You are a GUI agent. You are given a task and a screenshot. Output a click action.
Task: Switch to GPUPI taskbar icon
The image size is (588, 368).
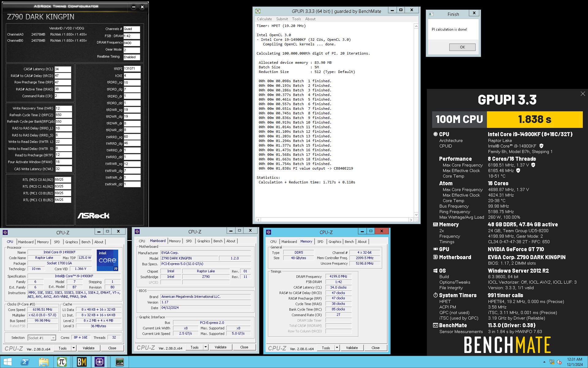62,362
